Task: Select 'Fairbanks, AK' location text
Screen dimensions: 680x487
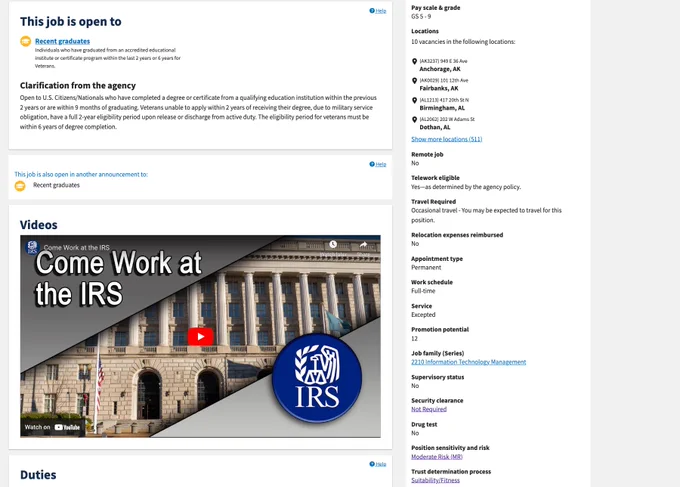Action: pyautogui.click(x=439, y=88)
